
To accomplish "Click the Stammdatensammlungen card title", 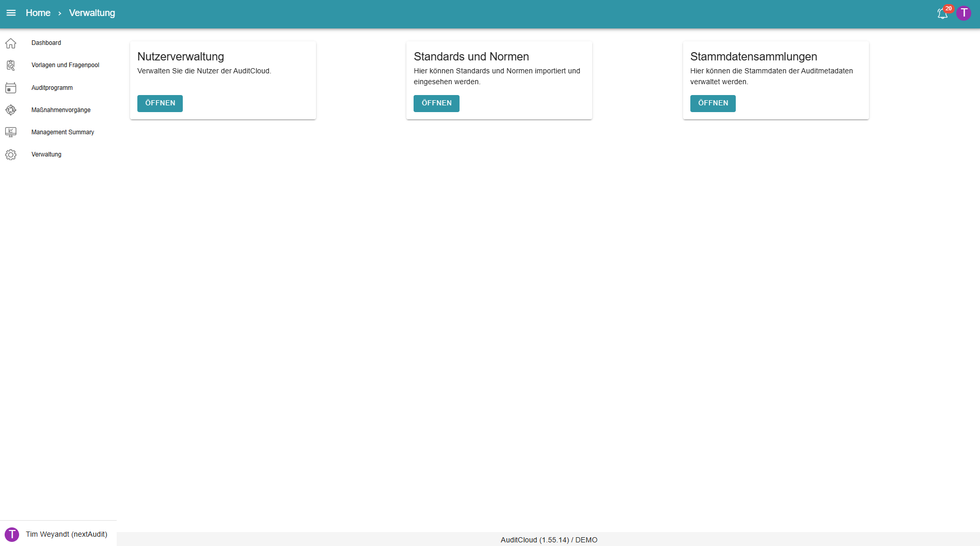I will pos(753,57).
